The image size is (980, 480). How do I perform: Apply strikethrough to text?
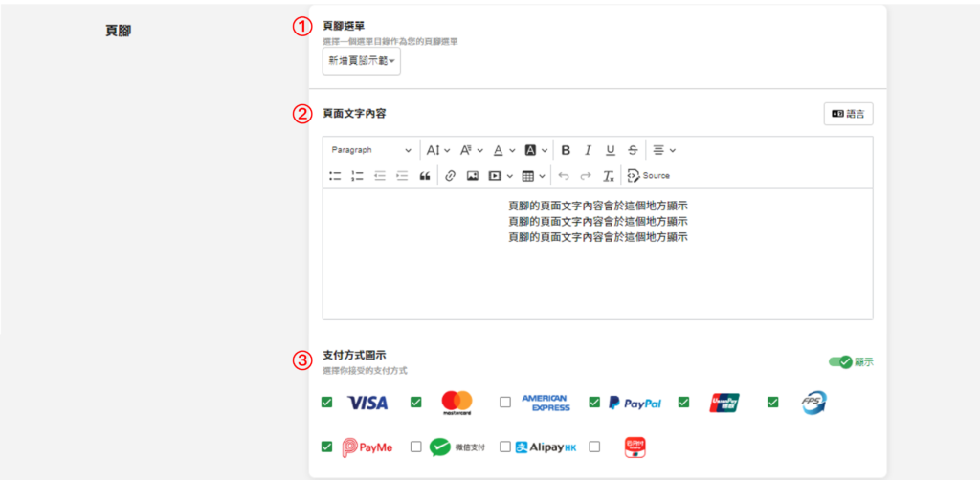tap(633, 150)
